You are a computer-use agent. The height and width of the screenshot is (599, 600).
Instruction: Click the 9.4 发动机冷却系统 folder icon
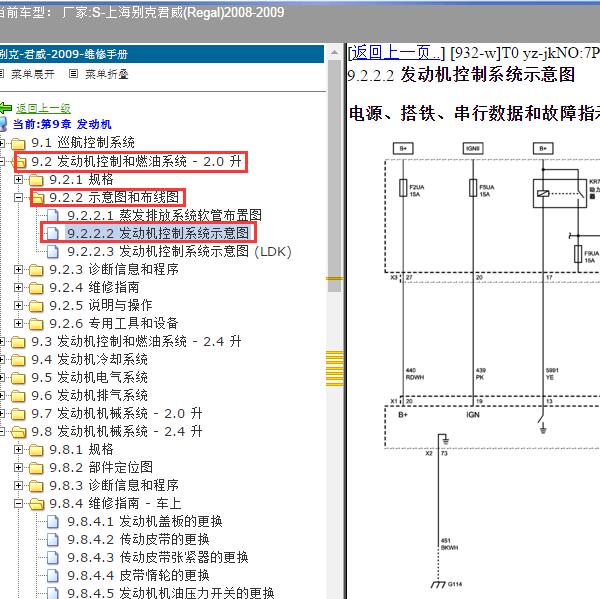coord(18,359)
